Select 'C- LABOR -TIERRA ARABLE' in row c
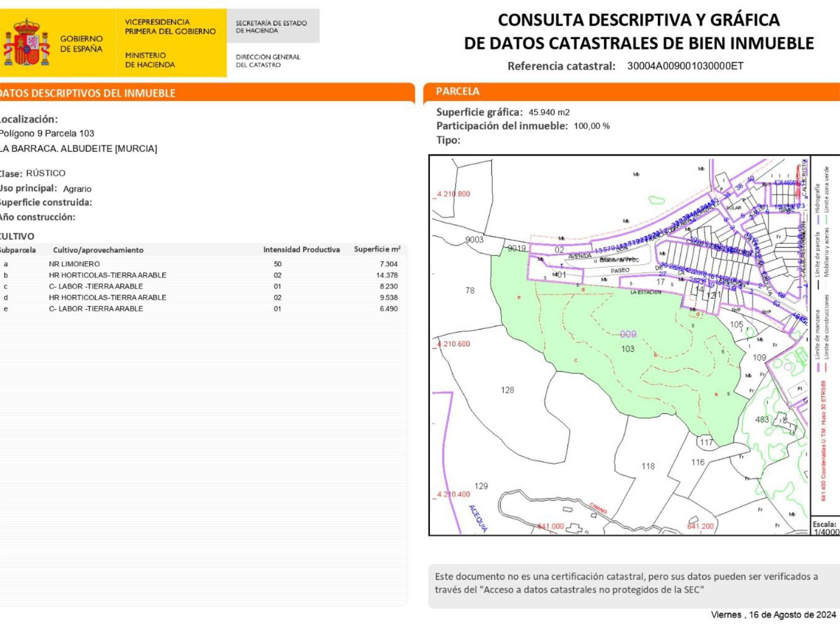Viewport: 840px width, 630px height. click(x=96, y=286)
